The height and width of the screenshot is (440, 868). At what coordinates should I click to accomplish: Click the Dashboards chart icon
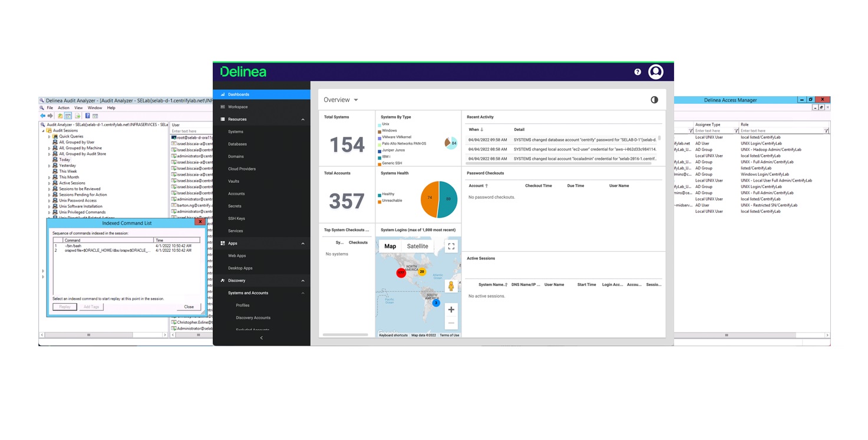(222, 94)
